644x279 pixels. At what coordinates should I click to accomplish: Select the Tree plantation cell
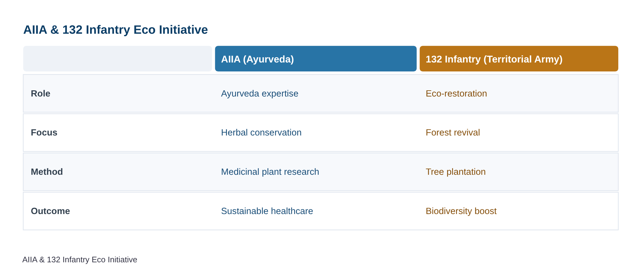coord(456,172)
